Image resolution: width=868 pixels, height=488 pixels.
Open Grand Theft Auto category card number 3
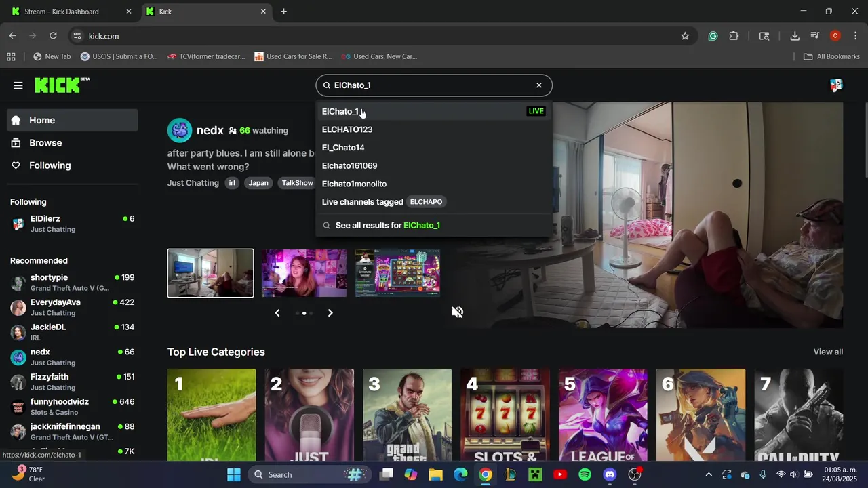pyautogui.click(x=407, y=415)
